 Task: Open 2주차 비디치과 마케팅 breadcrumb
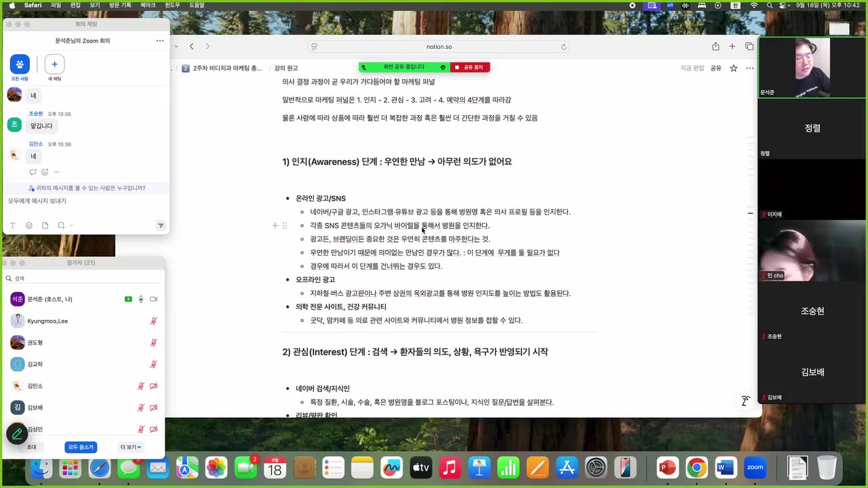coord(222,68)
